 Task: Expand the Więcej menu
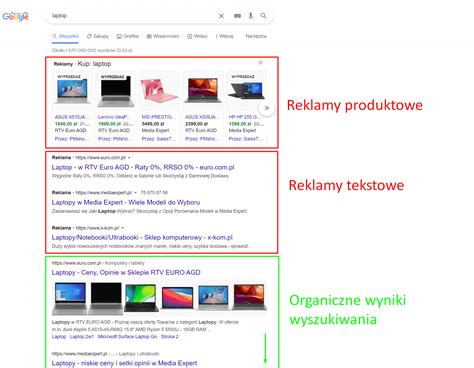coord(224,36)
